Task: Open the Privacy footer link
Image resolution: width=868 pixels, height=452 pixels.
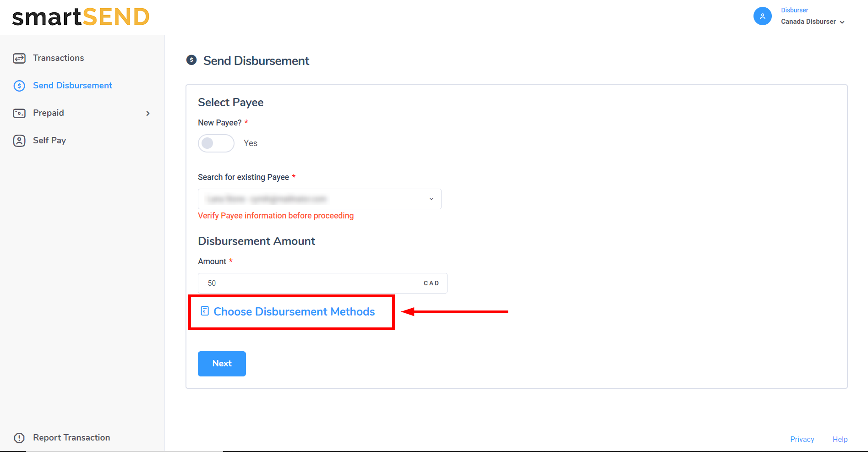Action: point(802,439)
